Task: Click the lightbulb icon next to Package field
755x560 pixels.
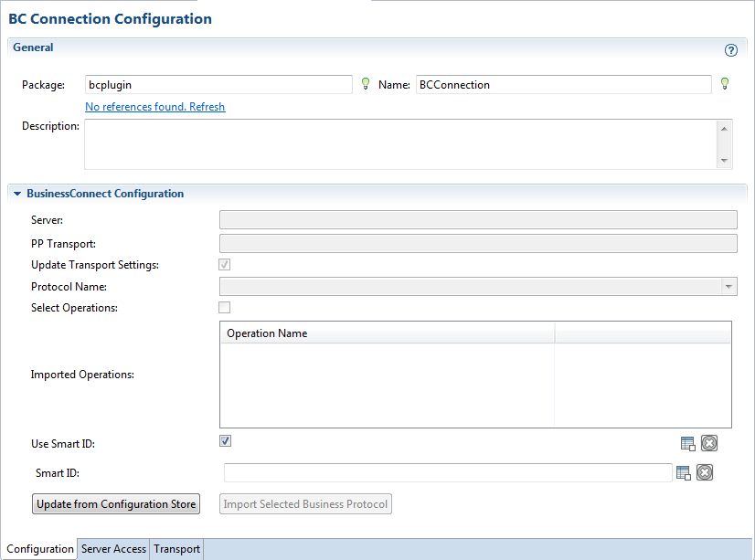Action: click(365, 84)
